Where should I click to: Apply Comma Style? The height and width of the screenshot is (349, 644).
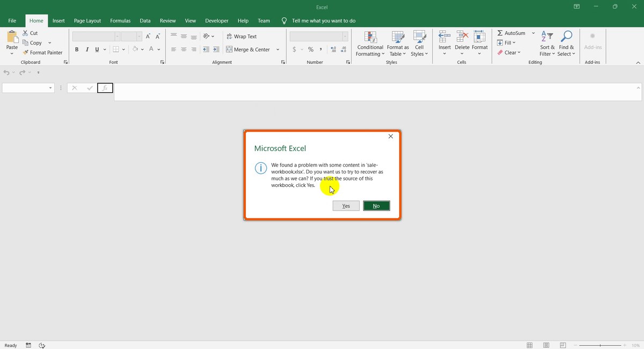[321, 49]
